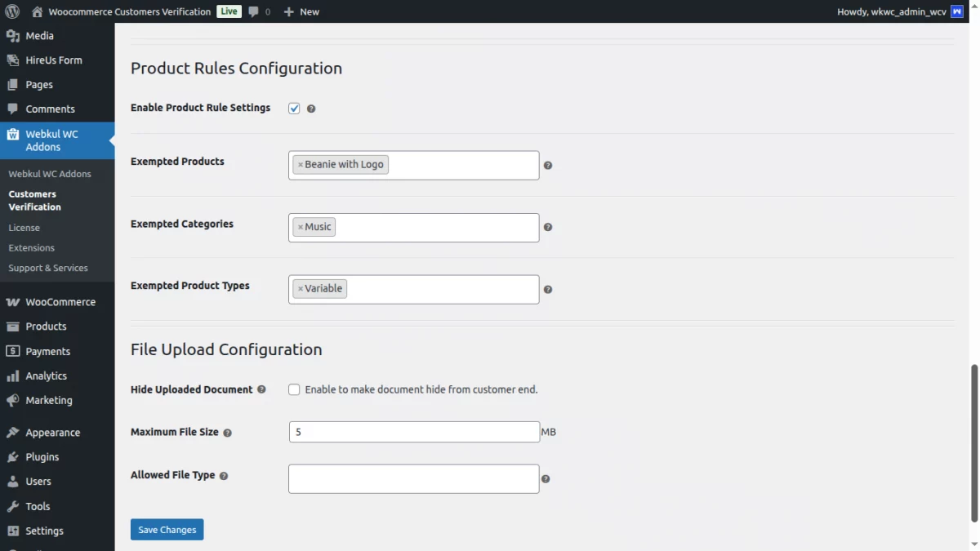Click help icon next to Maximum File Size label
Viewport: 980px width, 551px height.
(x=228, y=433)
